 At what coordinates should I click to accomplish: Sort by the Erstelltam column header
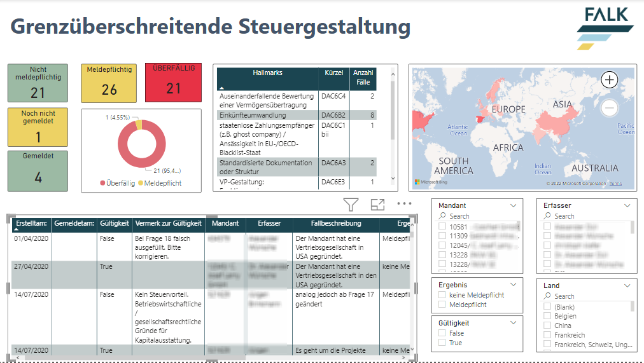[x=31, y=224]
